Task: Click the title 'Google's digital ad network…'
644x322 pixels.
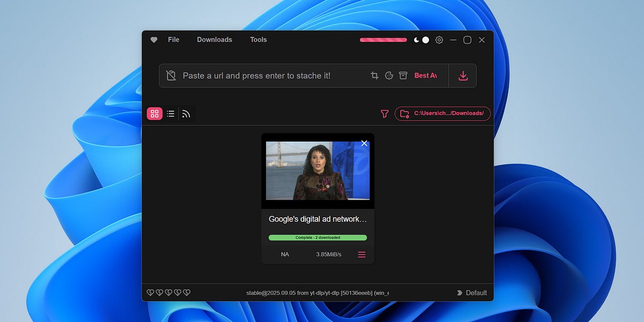Action: tap(318, 219)
